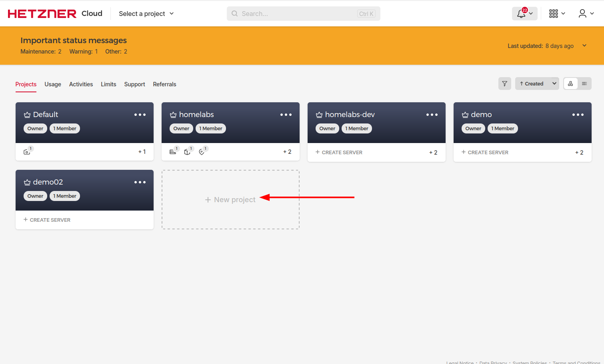Open the user account menu

point(586,14)
